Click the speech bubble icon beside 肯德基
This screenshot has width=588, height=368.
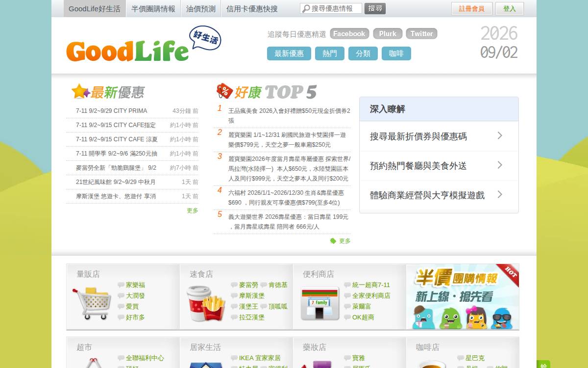263,285
